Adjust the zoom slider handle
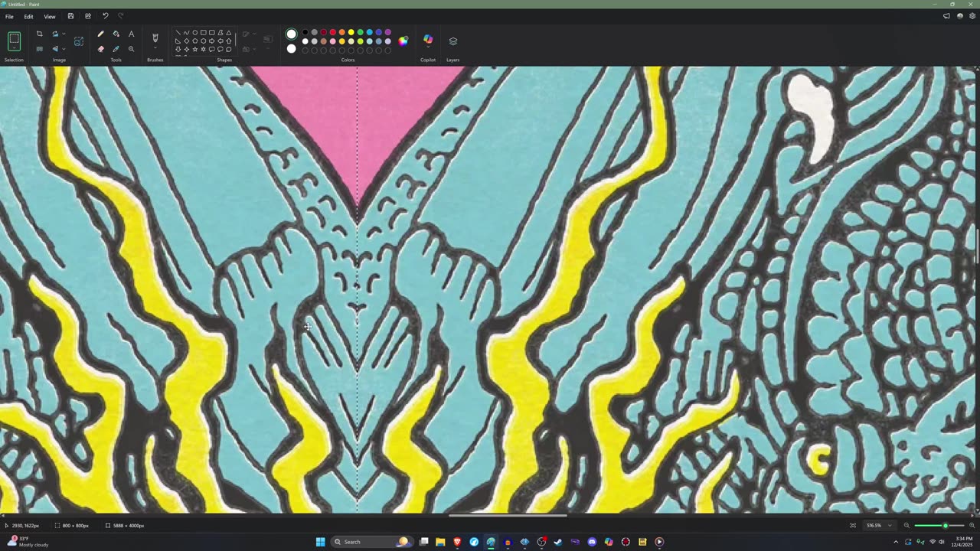Image resolution: width=980 pixels, height=551 pixels. pyautogui.click(x=945, y=526)
